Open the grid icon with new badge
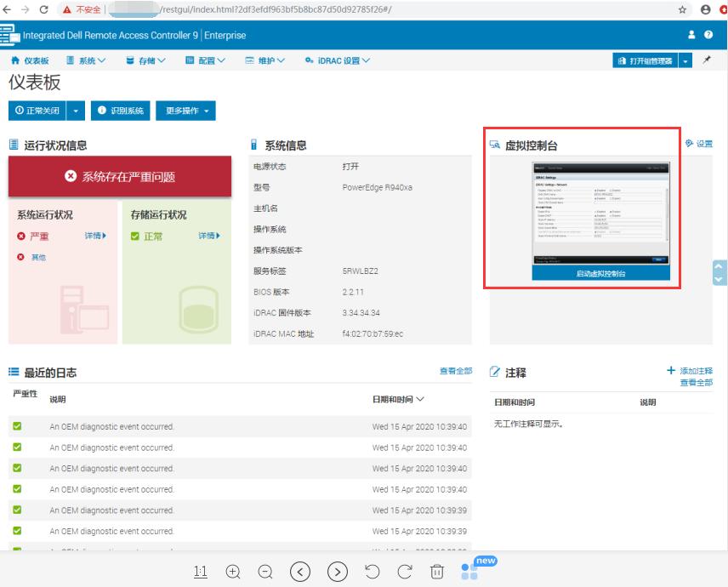 pos(470,572)
